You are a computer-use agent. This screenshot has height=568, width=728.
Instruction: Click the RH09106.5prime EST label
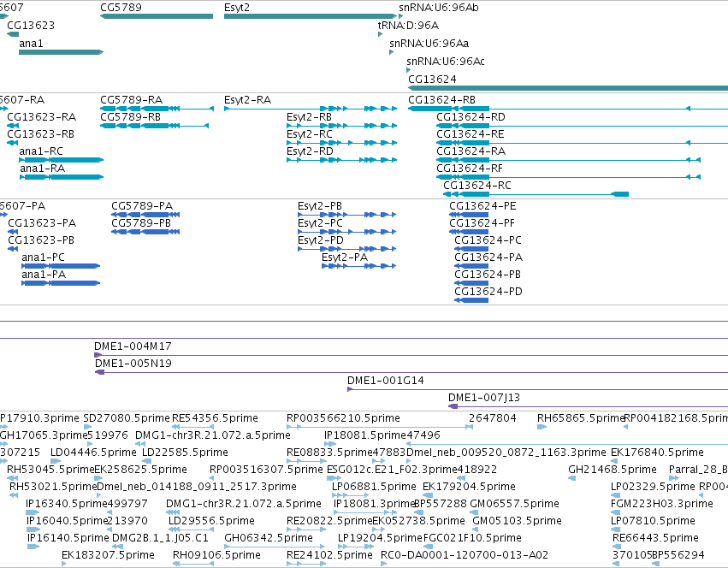pos(216,555)
